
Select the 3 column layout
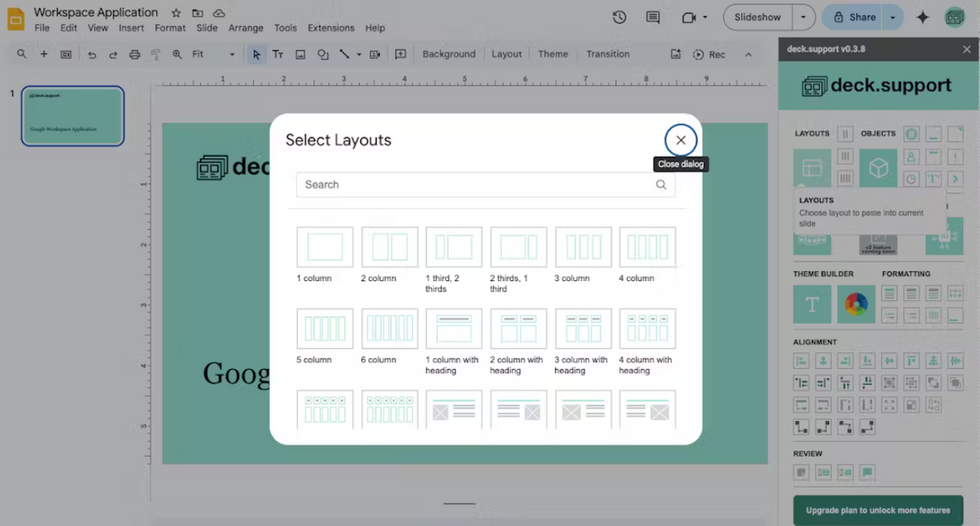click(x=583, y=247)
